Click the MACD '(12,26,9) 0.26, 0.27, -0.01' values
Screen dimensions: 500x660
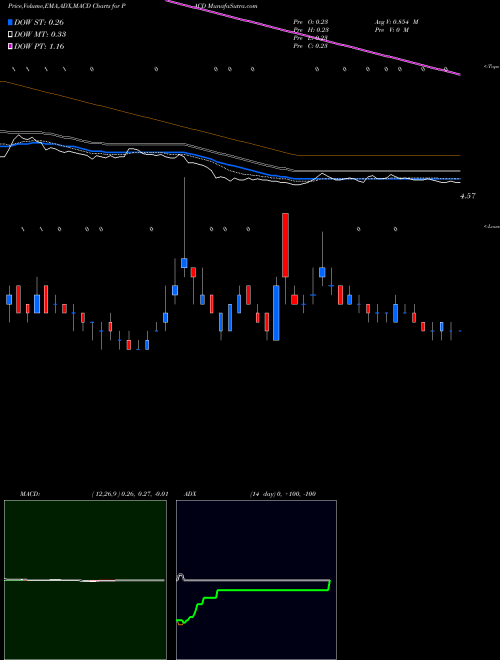point(130,494)
